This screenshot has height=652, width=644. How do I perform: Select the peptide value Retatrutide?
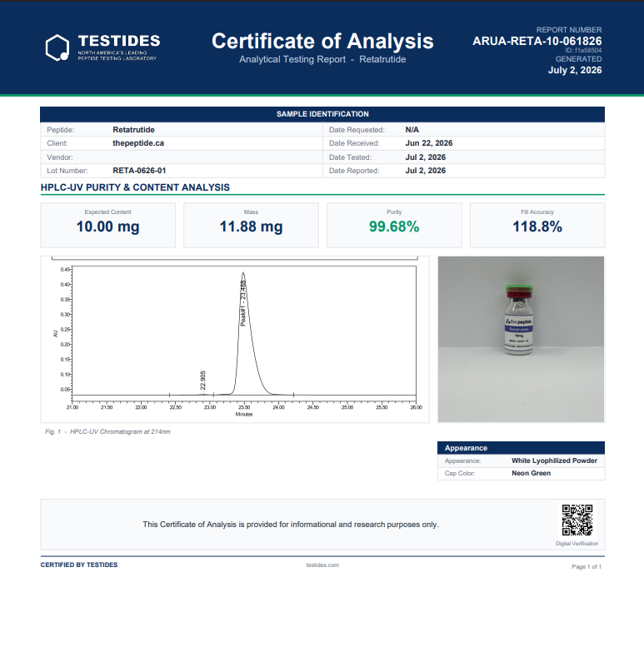[133, 130]
